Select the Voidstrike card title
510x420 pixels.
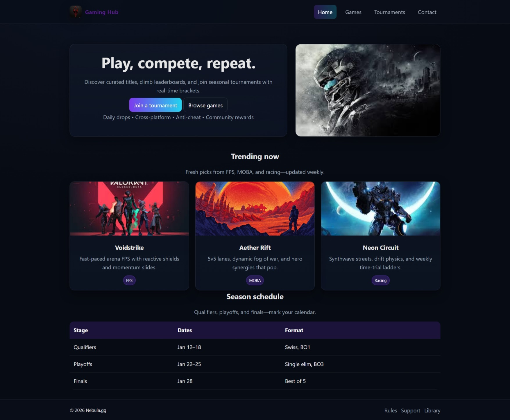click(129, 248)
